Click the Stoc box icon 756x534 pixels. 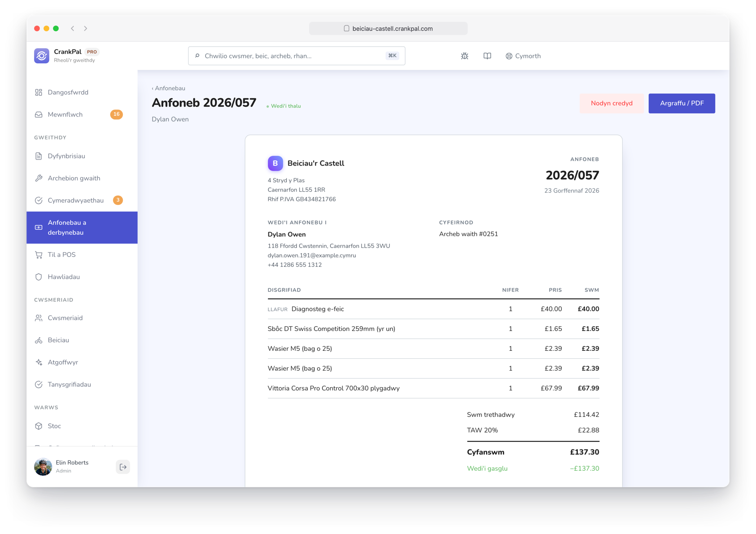[39, 426]
